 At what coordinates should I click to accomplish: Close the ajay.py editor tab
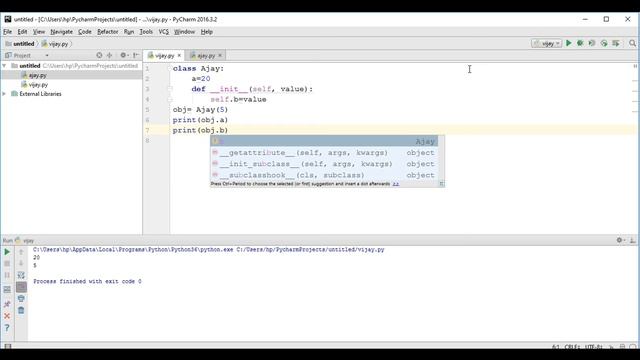pyautogui.click(x=220, y=56)
